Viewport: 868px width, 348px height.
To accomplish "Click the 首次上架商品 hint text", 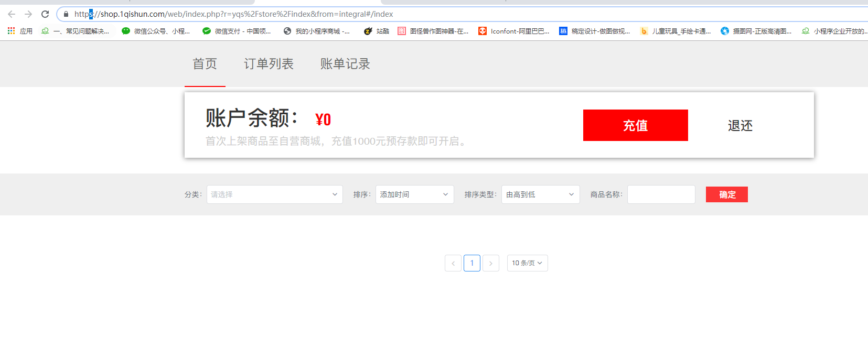I will [x=336, y=141].
